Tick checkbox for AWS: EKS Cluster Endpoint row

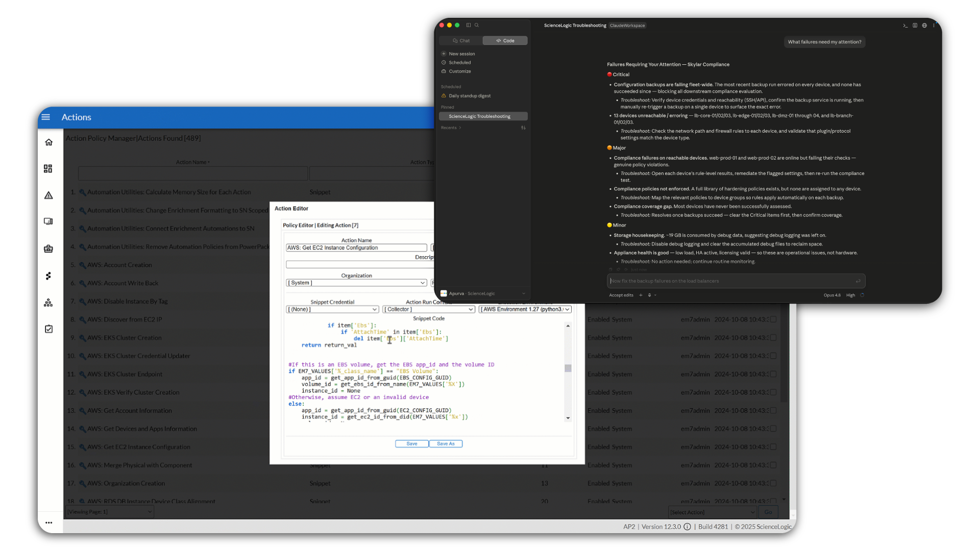point(773,374)
